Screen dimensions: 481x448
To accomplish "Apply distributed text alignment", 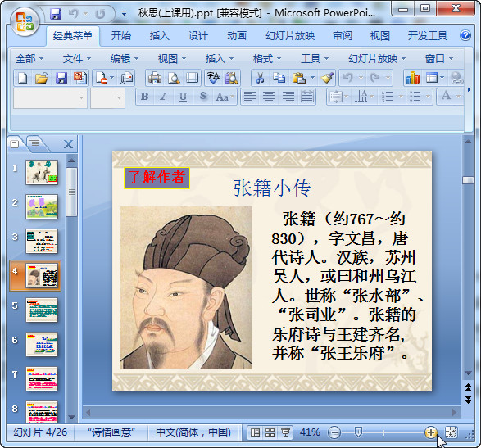I will [x=307, y=97].
